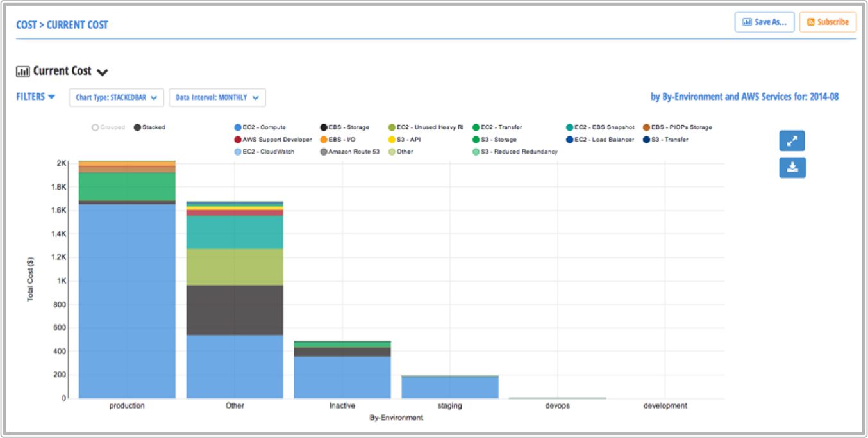Click the COST breadcrumb link
The width and height of the screenshot is (868, 438).
(x=26, y=25)
